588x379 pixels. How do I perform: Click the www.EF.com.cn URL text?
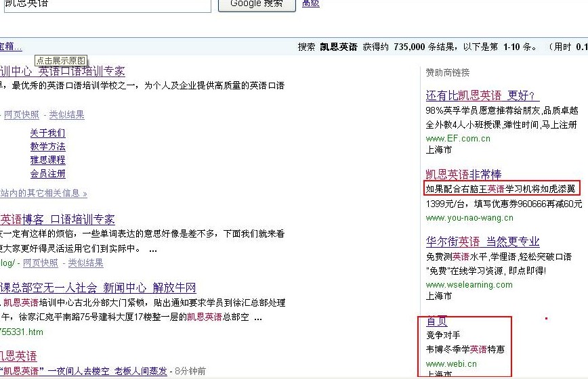(x=458, y=139)
